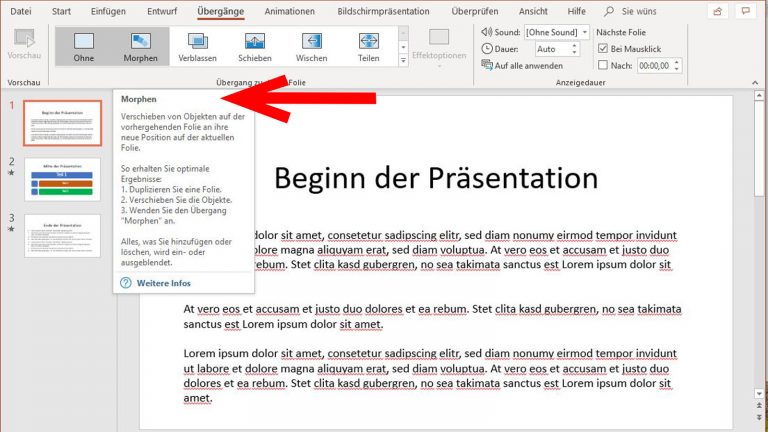Select the Morphen transition
Image resolution: width=768 pixels, height=432 pixels.
point(140,47)
